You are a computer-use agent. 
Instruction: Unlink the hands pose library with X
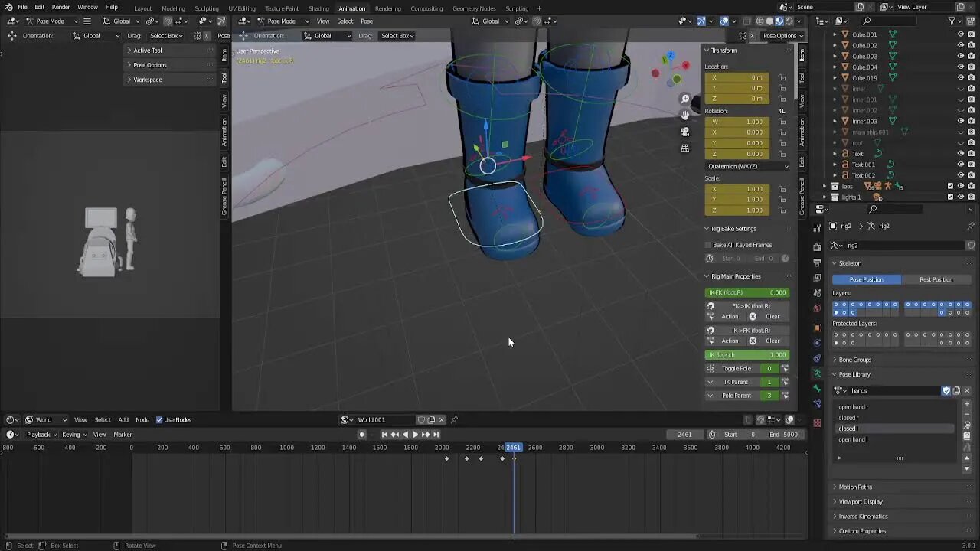pyautogui.click(x=966, y=390)
